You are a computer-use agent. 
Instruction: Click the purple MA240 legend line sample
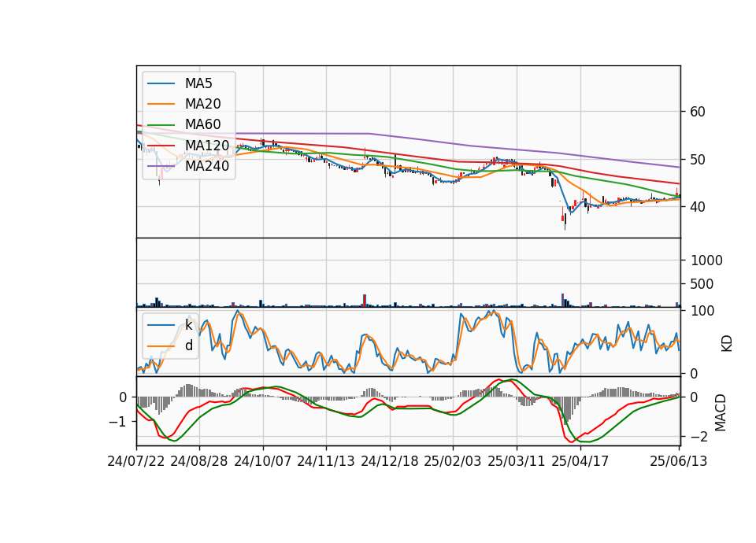(161, 166)
